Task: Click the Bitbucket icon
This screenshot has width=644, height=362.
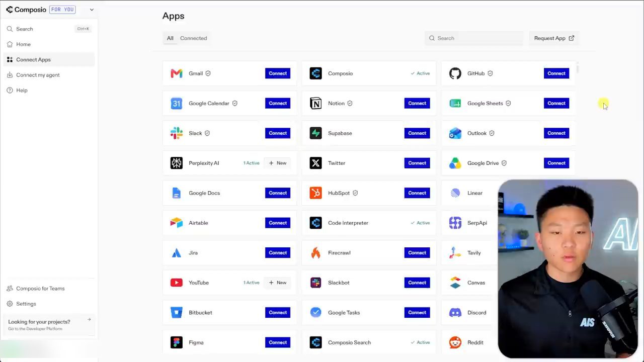Action: (176, 313)
